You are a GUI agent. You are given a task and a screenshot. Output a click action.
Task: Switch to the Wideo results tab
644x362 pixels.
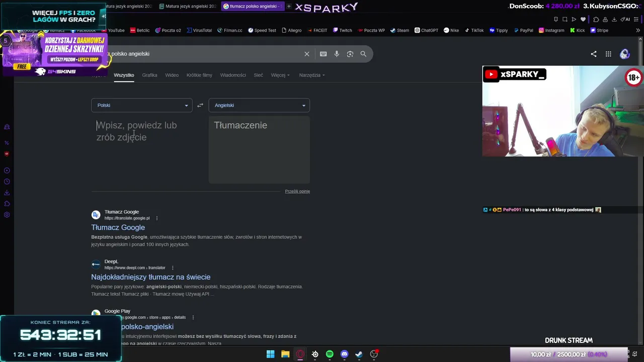point(172,75)
